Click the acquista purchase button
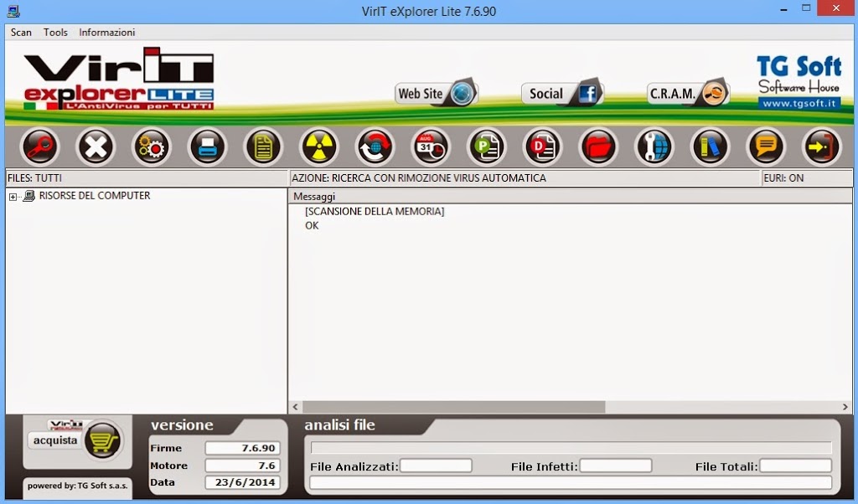Viewport: 858px width, 504px height. (55, 440)
